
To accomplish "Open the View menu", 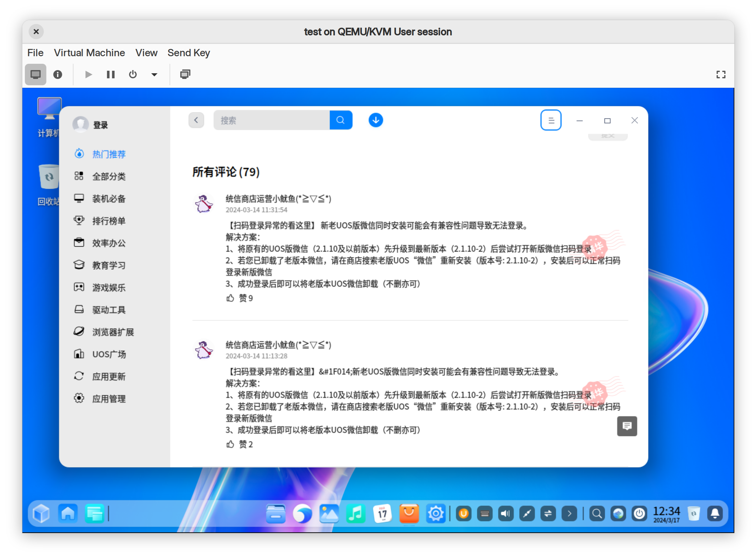I will [146, 53].
